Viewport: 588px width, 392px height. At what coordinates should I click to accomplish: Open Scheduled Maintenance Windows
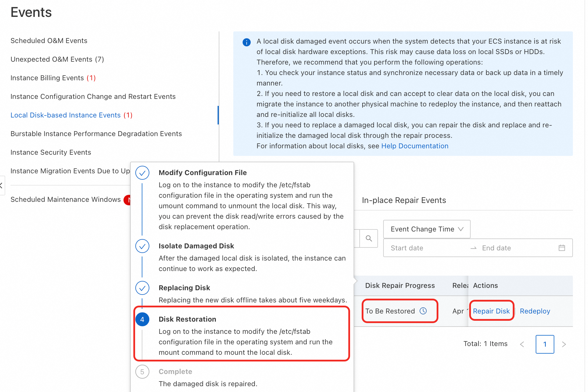65,199
